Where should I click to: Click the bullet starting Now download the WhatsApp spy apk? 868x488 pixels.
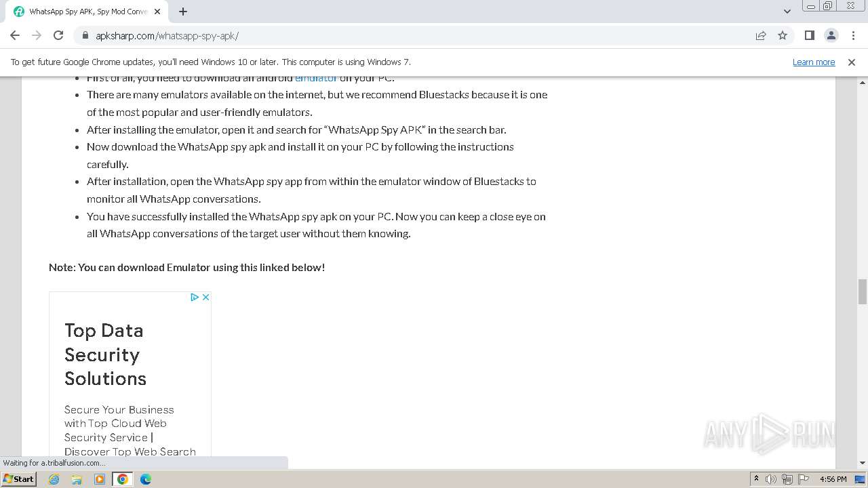point(300,155)
